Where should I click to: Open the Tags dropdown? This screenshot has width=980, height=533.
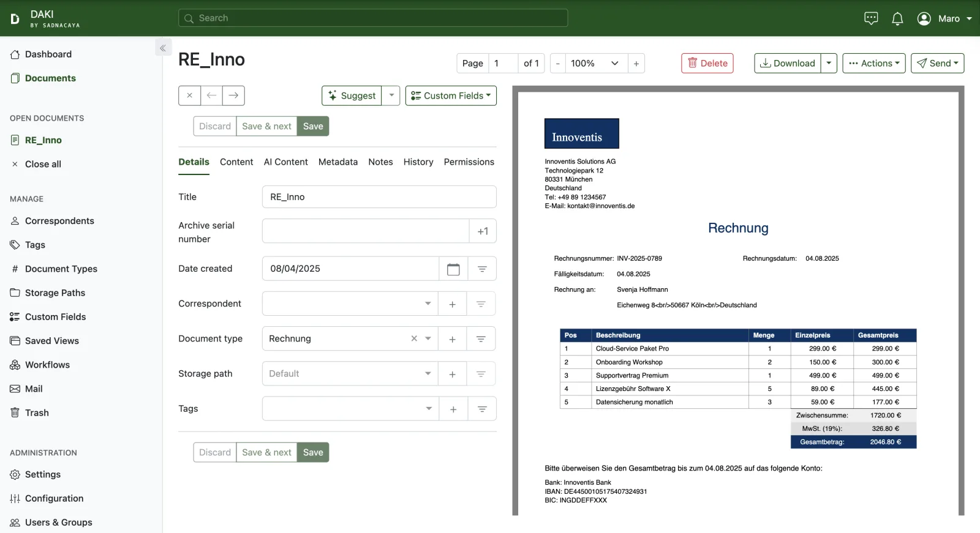[350, 409]
